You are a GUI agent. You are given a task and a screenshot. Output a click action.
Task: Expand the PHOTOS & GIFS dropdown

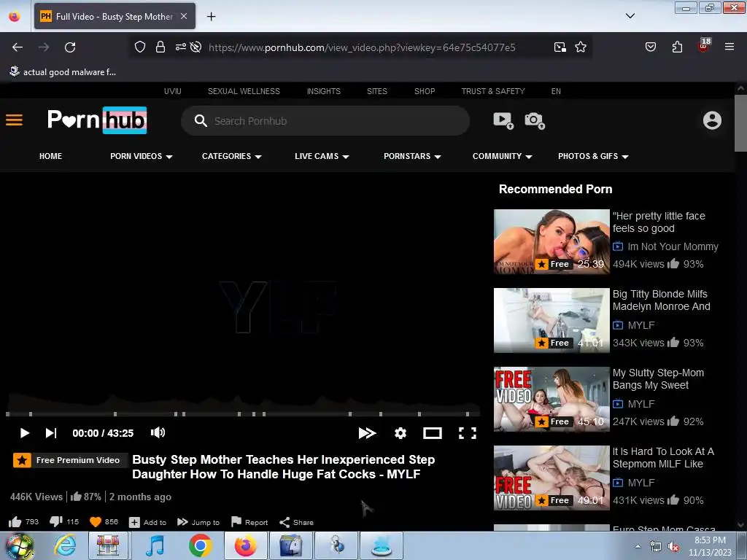click(x=593, y=156)
